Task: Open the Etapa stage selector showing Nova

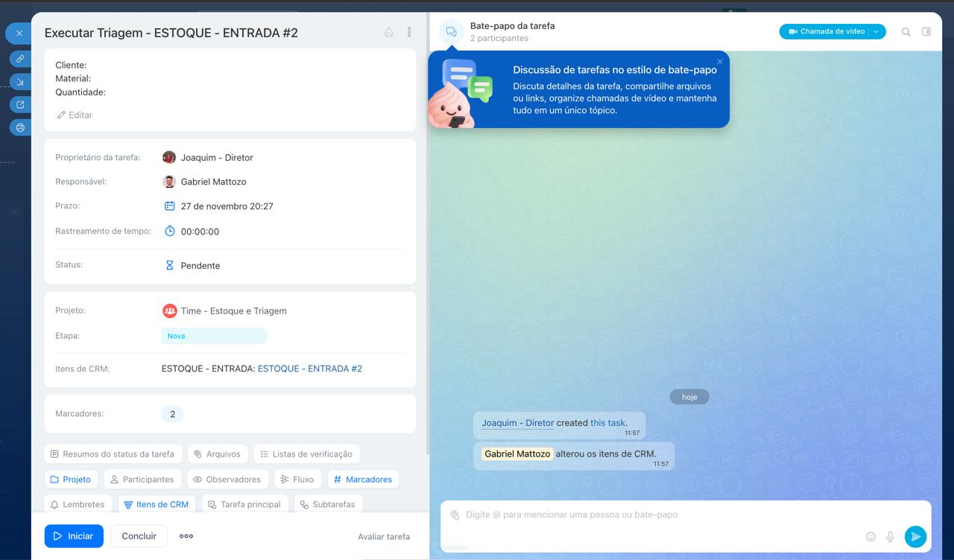Action: pyautogui.click(x=214, y=336)
